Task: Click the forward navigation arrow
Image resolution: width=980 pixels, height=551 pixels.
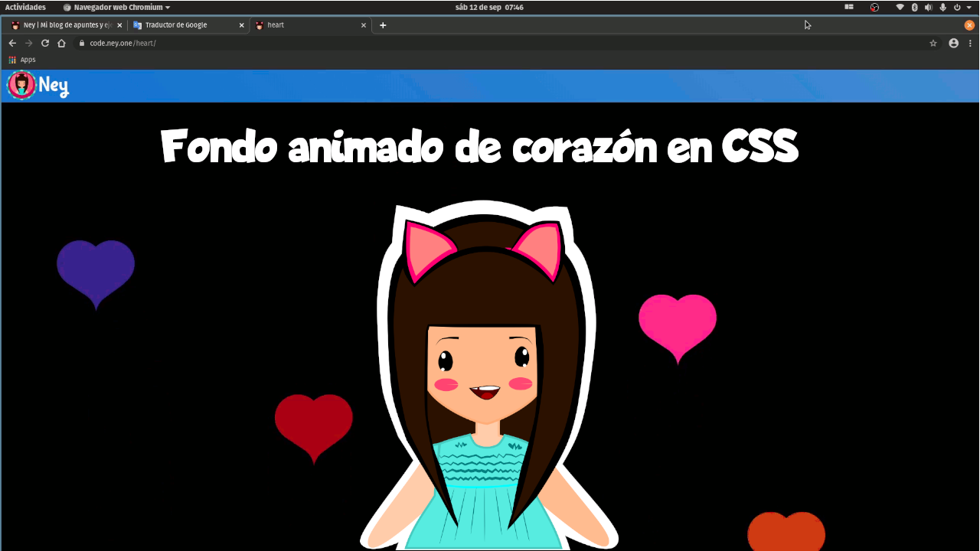Action: (28, 43)
